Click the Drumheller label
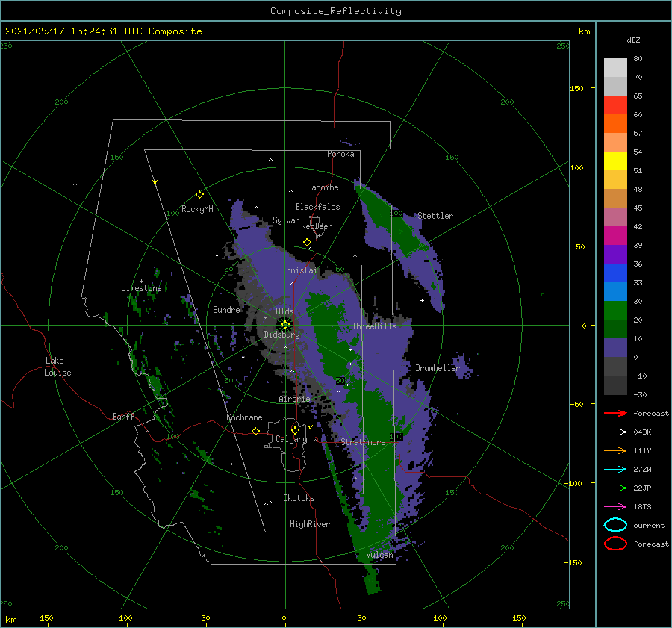 coord(438,368)
